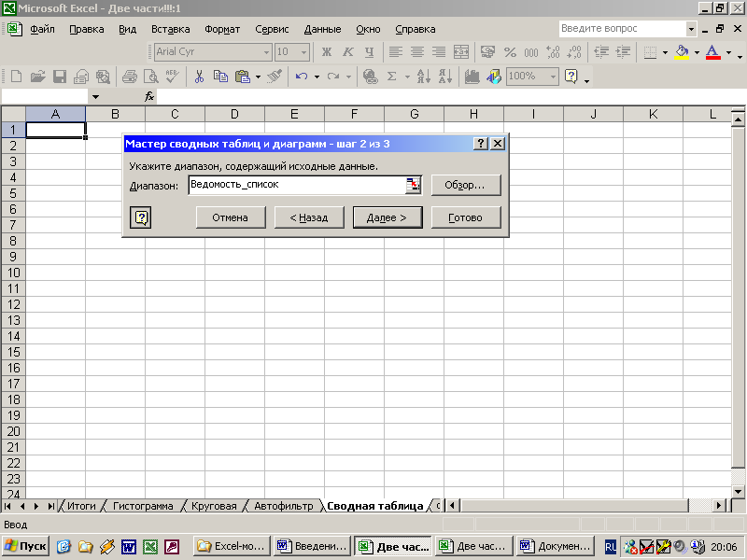Switch to the Автофильтр sheet tab
This screenshot has height=560, width=747.
284,506
